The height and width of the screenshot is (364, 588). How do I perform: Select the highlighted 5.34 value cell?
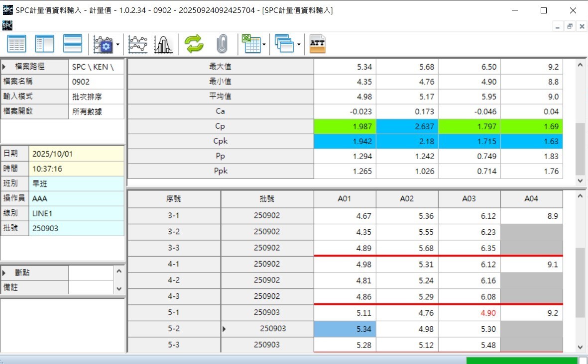pos(345,329)
